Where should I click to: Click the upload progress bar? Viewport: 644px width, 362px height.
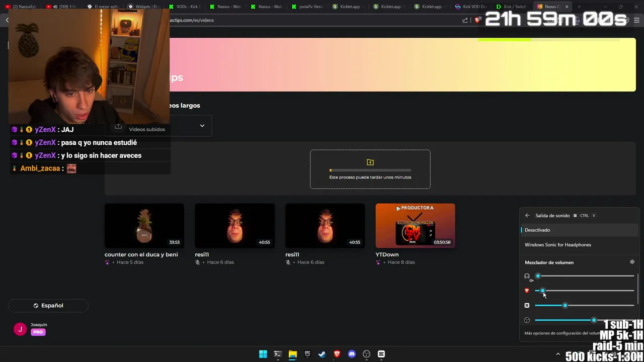coord(370,170)
